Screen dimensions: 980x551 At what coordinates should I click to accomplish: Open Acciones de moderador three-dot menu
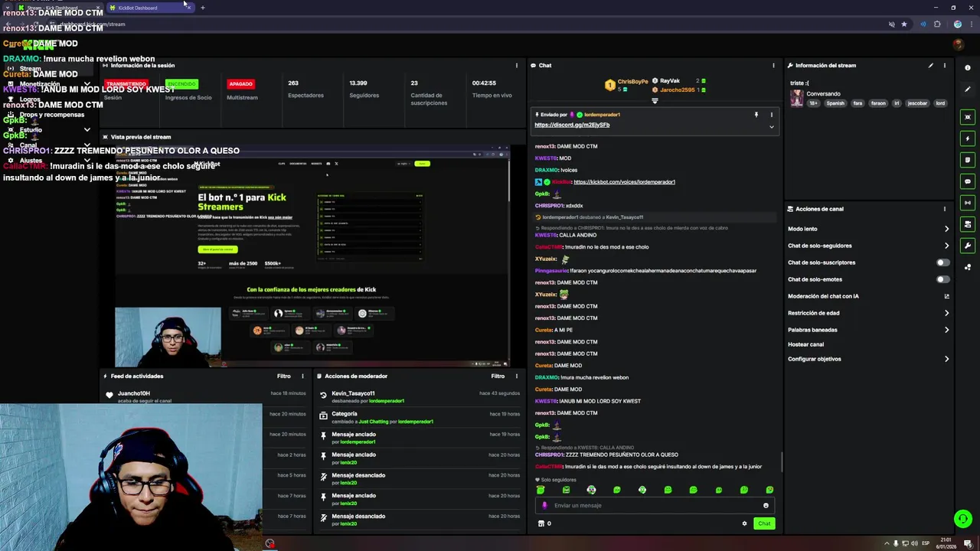click(517, 377)
